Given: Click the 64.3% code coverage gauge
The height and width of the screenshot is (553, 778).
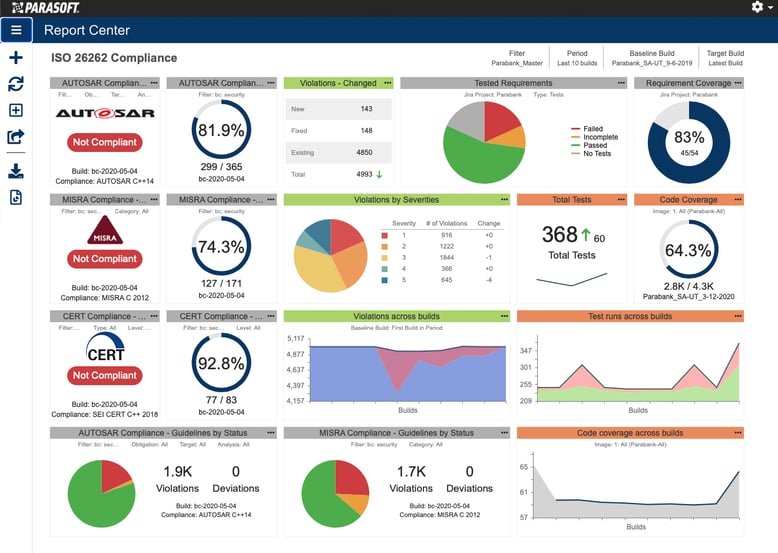Looking at the screenshot, I should pos(689,249).
